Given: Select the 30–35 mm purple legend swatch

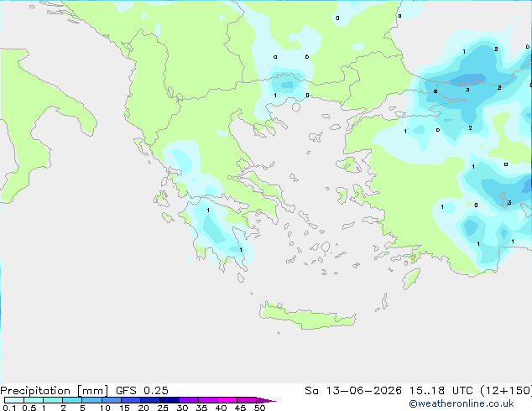Looking at the screenshot, I should (x=188, y=400).
